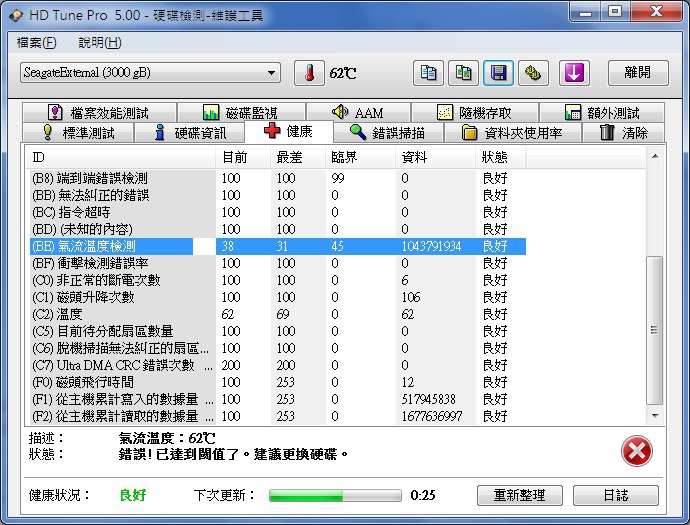Click the 62℃ temperature readout in toolbar
690x525 pixels.
[343, 73]
